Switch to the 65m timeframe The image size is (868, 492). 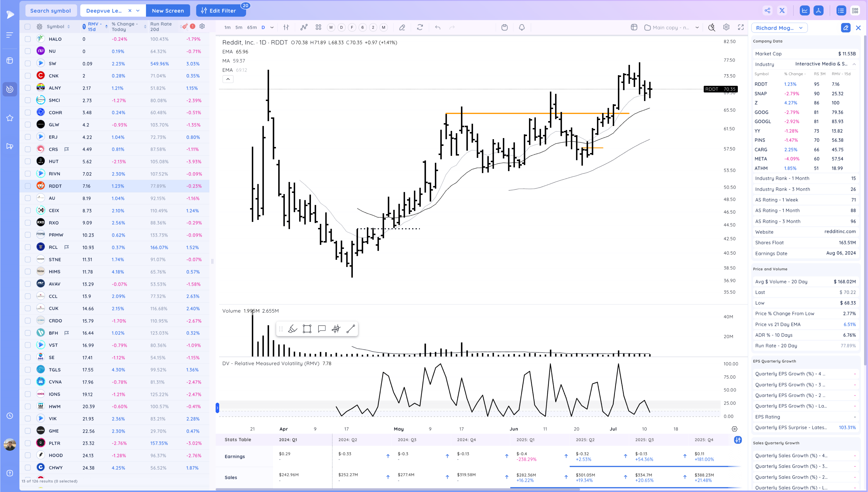(252, 27)
